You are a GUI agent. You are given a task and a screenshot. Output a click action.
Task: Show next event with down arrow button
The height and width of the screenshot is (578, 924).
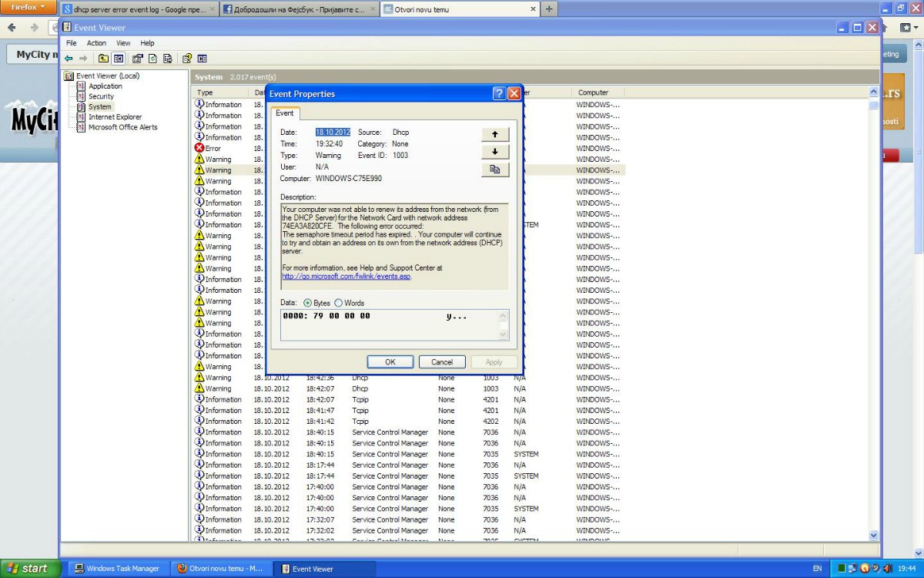[x=494, y=152]
